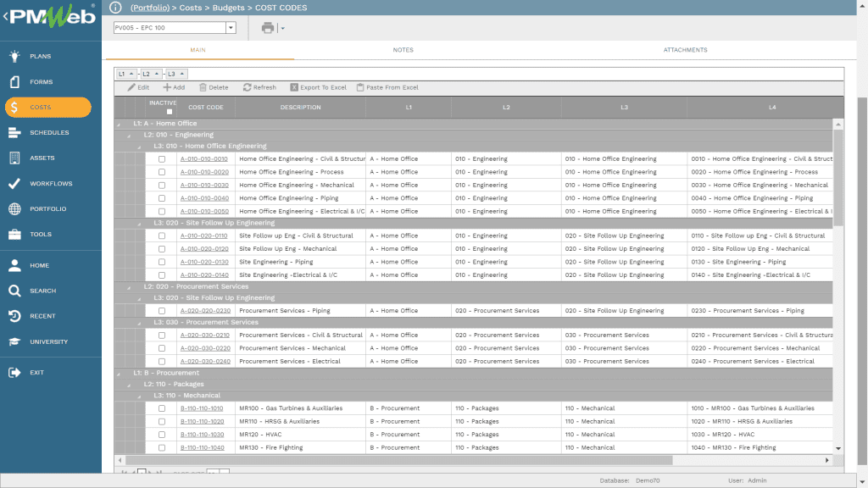Screen dimensions: 868x488
Task: Sort by the L2 column header
Action: 506,108
